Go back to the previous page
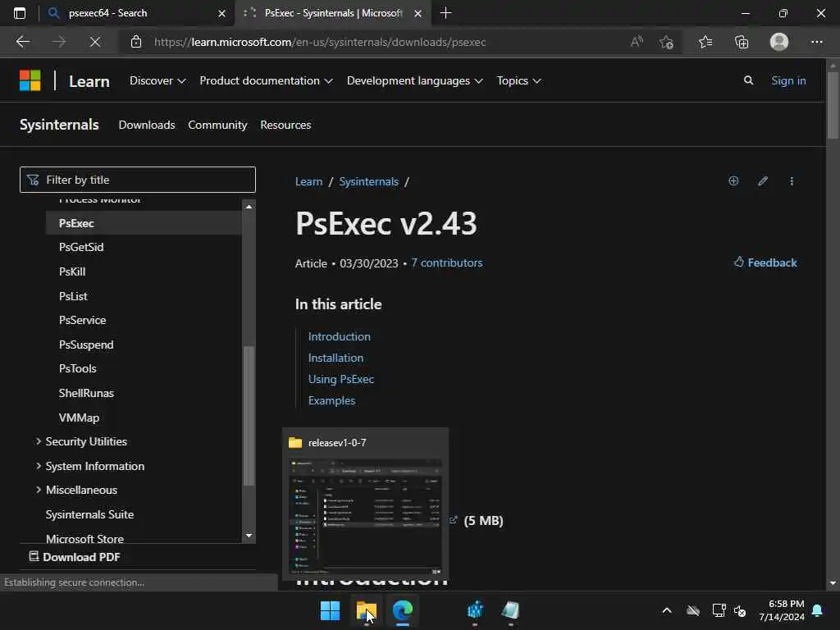Image resolution: width=840 pixels, height=630 pixels. pyautogui.click(x=23, y=42)
